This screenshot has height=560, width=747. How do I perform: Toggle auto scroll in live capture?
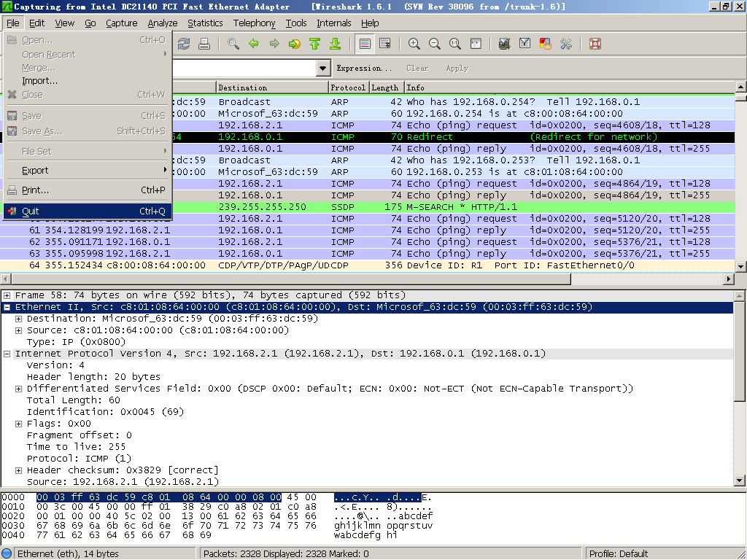[385, 44]
